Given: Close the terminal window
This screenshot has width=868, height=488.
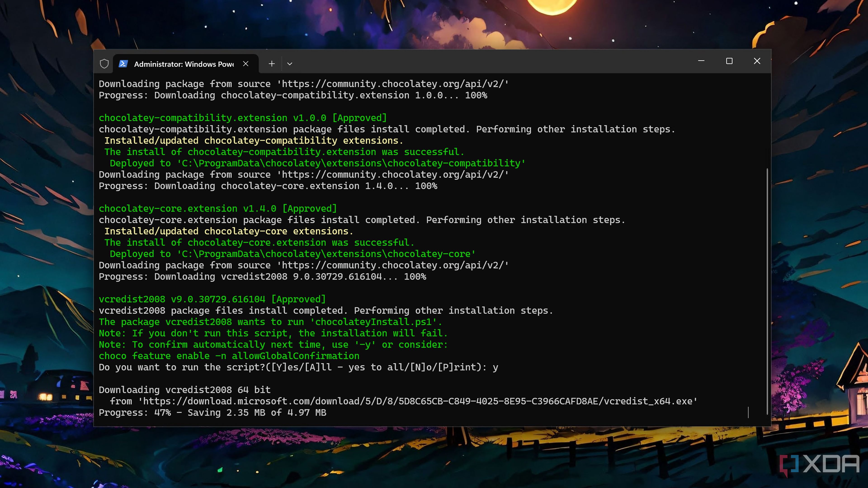Looking at the screenshot, I should point(757,61).
